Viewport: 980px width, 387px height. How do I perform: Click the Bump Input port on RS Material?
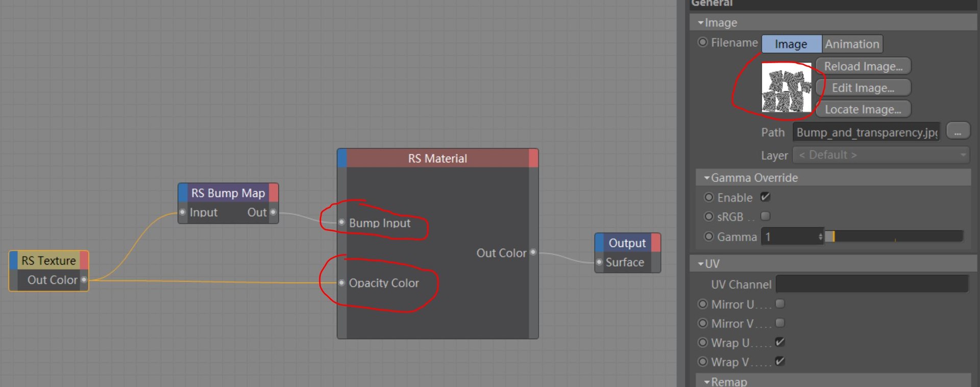(x=341, y=222)
